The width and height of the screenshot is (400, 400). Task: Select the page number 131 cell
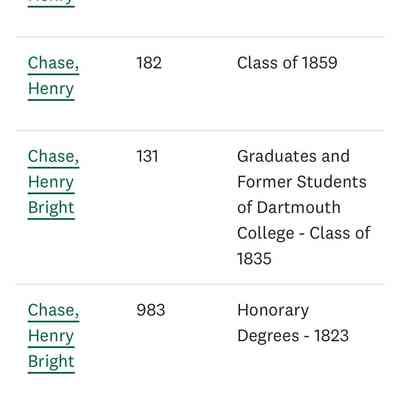(147, 156)
